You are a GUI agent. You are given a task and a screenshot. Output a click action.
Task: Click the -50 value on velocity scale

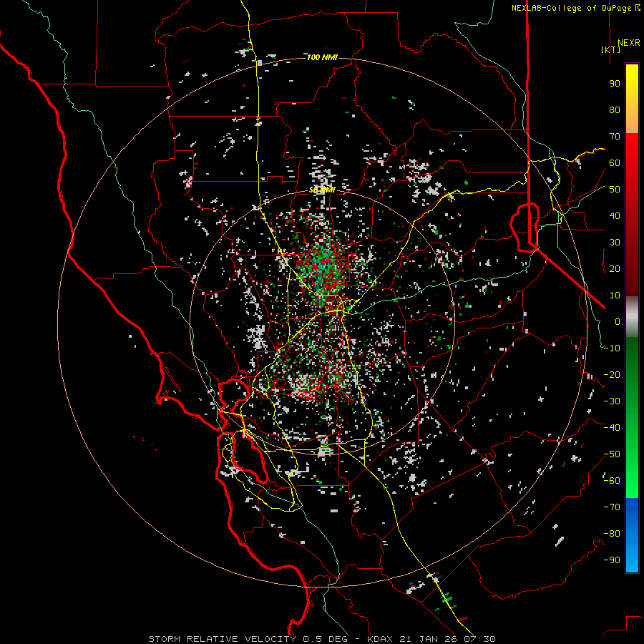pos(612,454)
